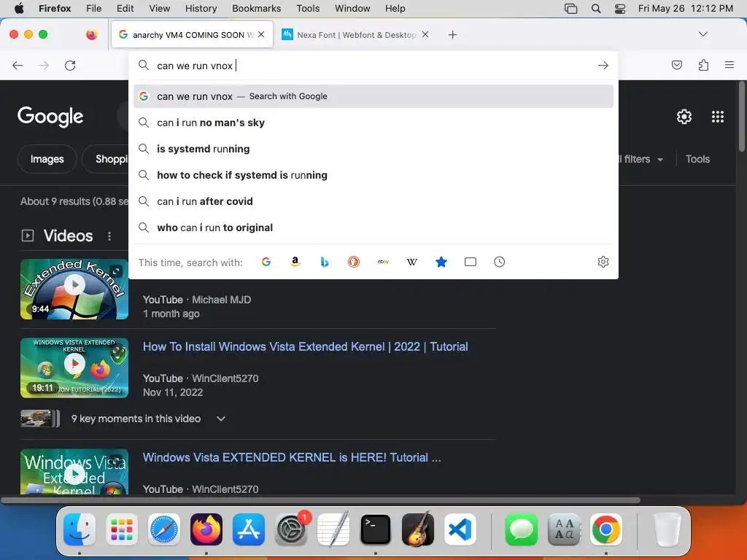Image resolution: width=747 pixels, height=560 pixels.
Task: Go to the Google homepage logo
Action: (50, 117)
